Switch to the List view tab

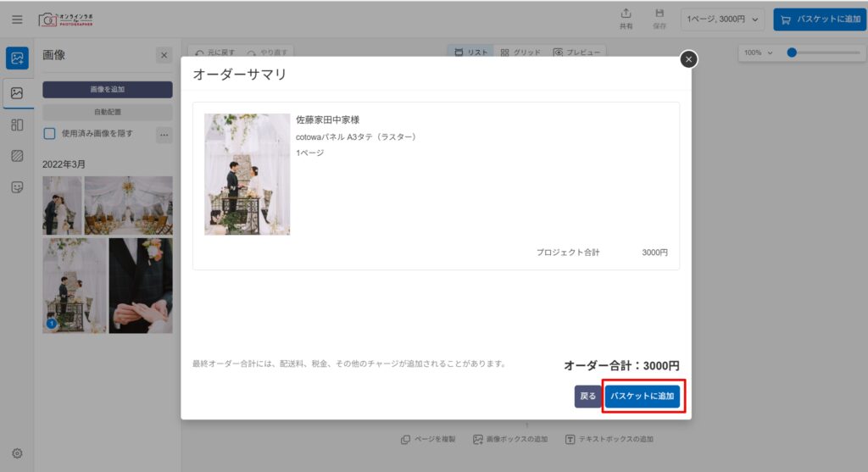click(x=471, y=53)
